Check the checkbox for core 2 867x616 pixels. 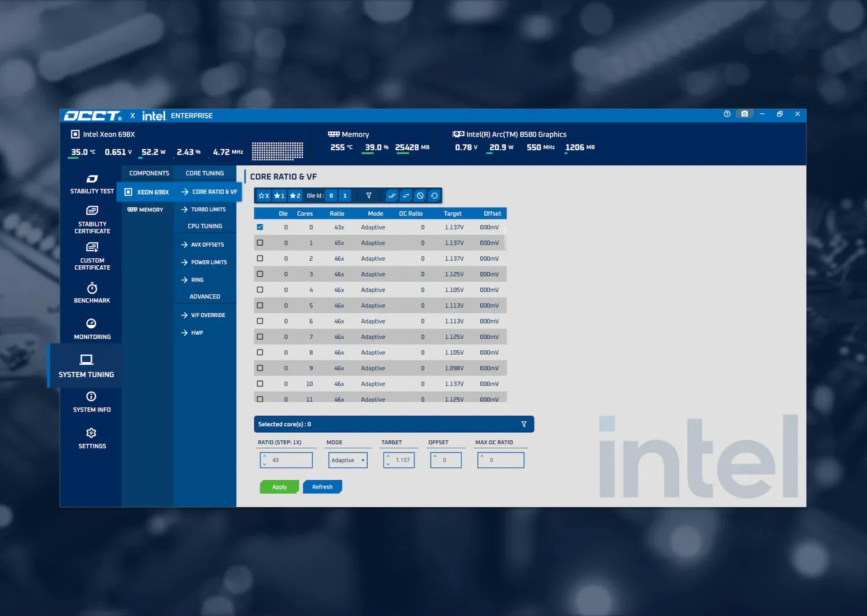[x=260, y=258]
